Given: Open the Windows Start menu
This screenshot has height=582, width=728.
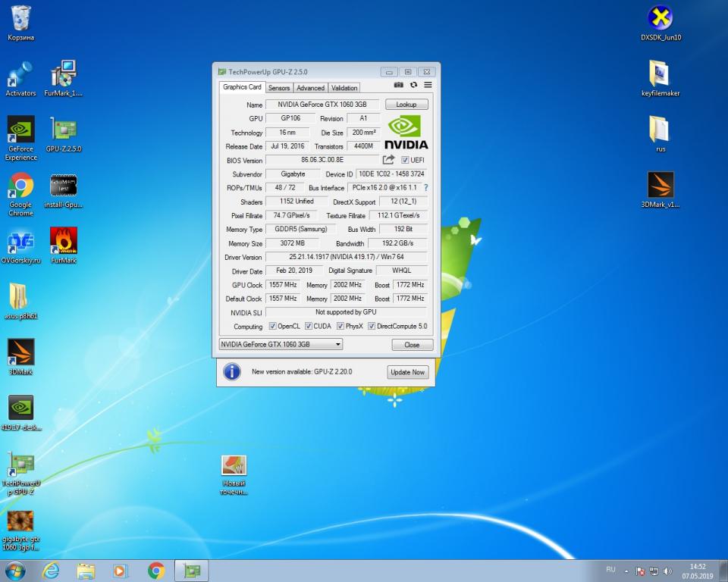Looking at the screenshot, I should coord(14,571).
